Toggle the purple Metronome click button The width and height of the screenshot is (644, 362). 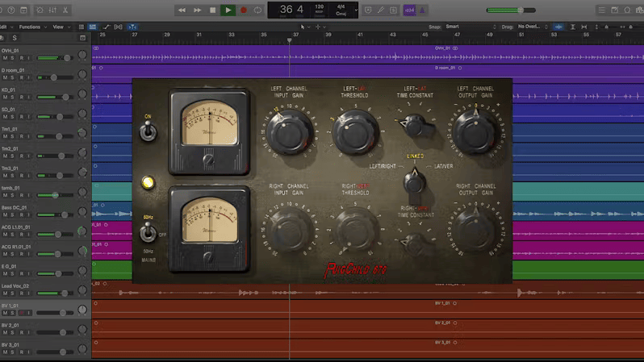(422, 10)
